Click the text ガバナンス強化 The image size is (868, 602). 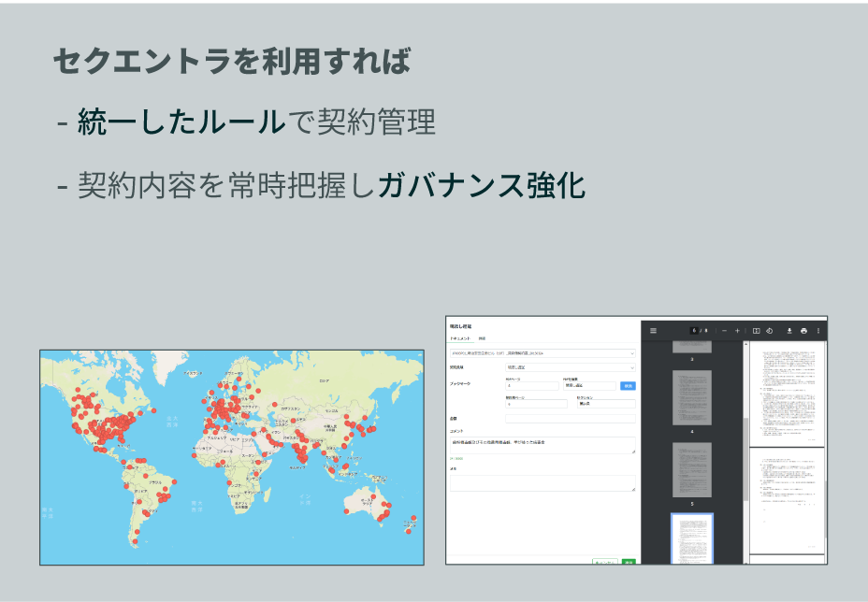(x=481, y=185)
